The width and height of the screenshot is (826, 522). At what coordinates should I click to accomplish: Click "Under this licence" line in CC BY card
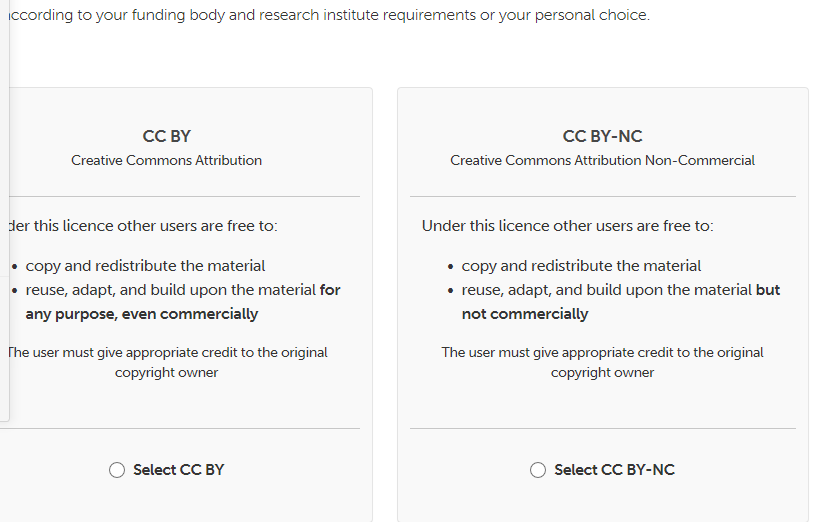tap(140, 226)
